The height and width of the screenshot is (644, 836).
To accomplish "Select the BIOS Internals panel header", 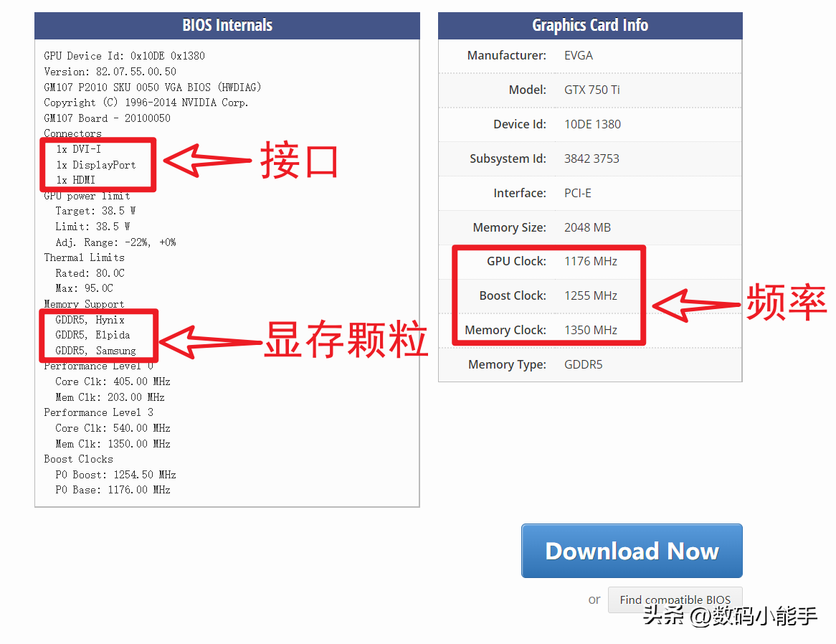I will pos(227,25).
